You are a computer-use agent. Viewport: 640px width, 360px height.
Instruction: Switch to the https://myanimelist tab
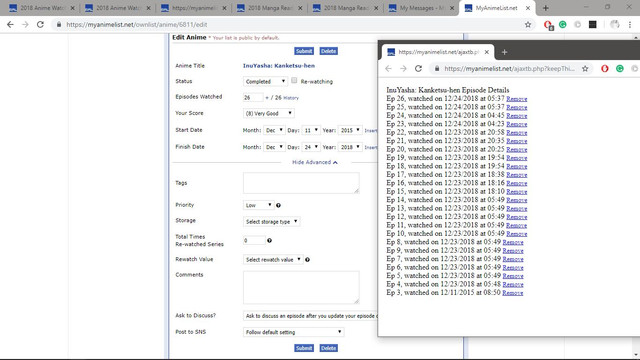click(x=193, y=8)
